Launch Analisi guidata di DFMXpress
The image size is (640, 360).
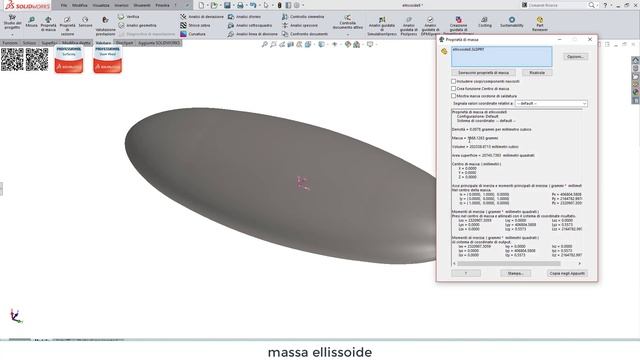(430, 27)
